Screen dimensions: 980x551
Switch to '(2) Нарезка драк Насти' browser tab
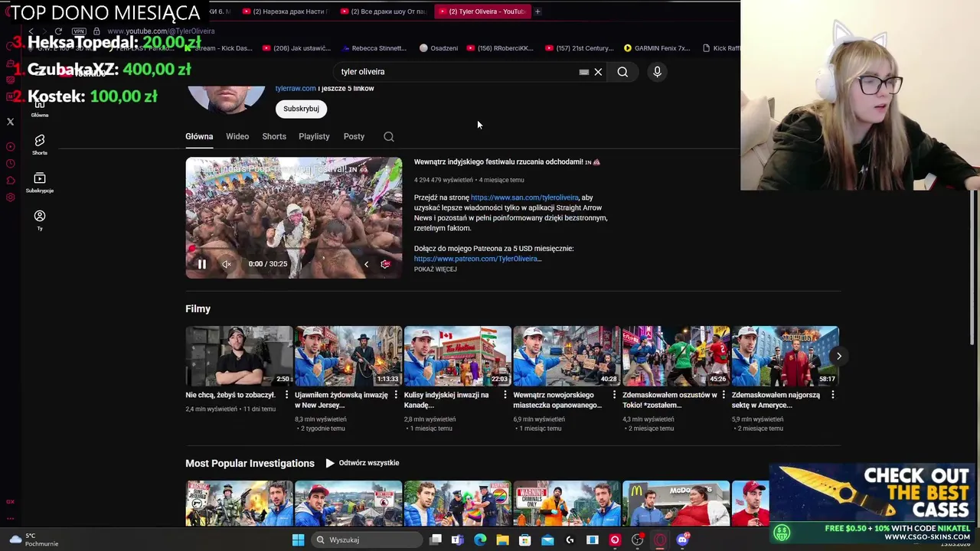(284, 11)
